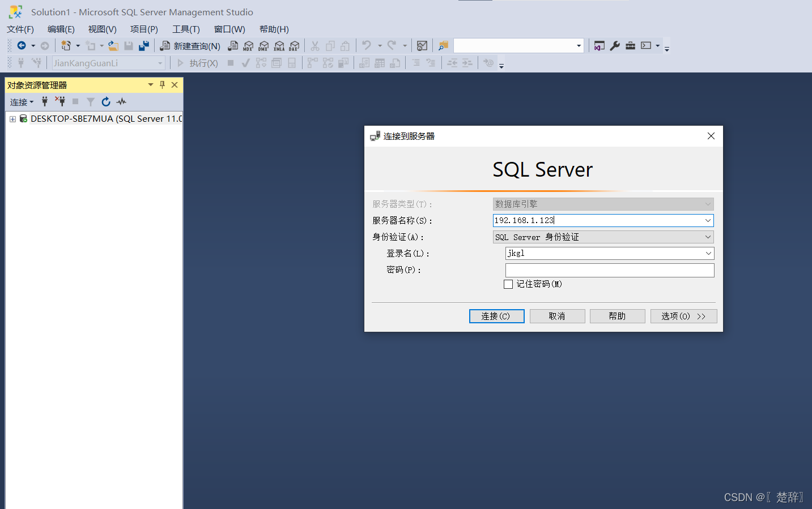Check the 记住密码(M) remember password checkbox
Image resolution: width=812 pixels, height=509 pixels.
(x=508, y=284)
